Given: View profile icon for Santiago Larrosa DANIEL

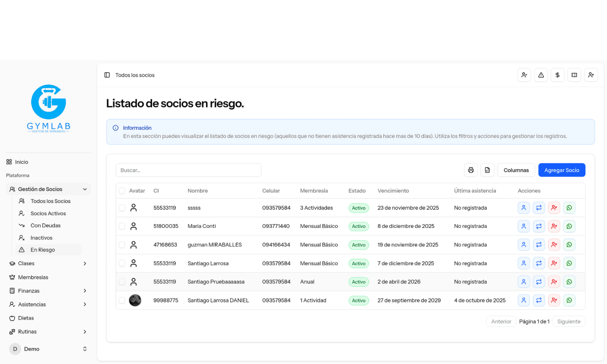Looking at the screenshot, I should click(x=524, y=300).
